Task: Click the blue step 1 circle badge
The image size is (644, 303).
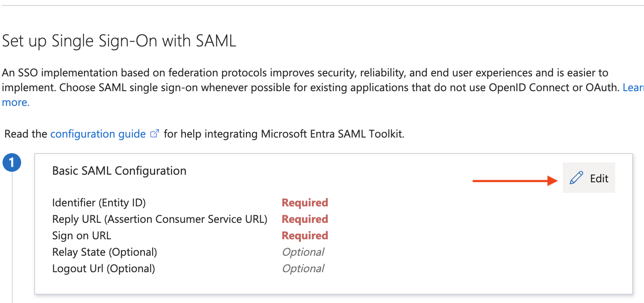Action: click(11, 163)
